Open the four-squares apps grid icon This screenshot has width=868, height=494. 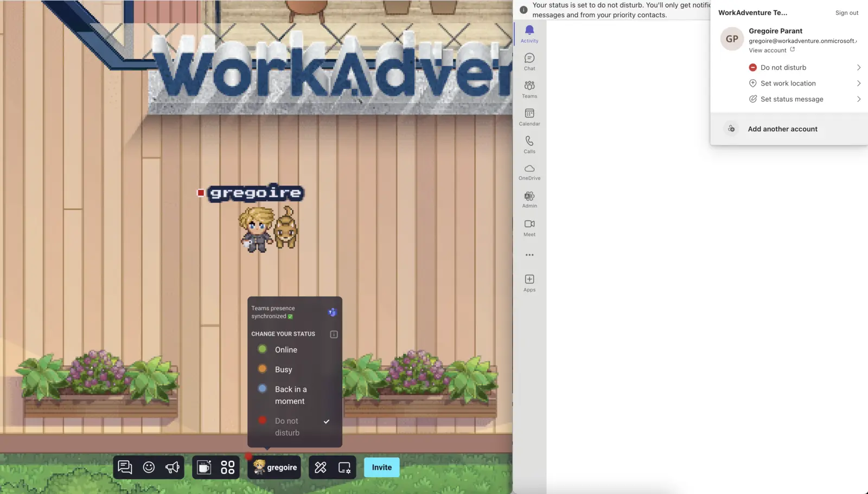coord(228,467)
